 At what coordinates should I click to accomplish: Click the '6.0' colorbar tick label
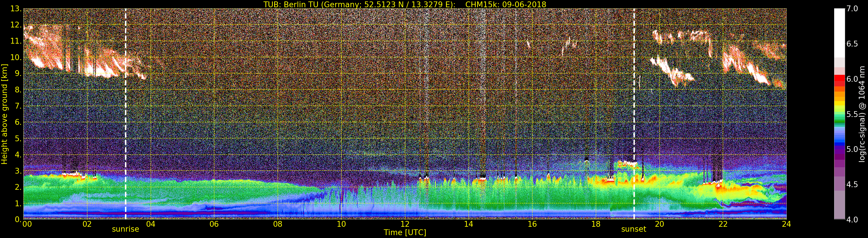pyautogui.click(x=852, y=79)
